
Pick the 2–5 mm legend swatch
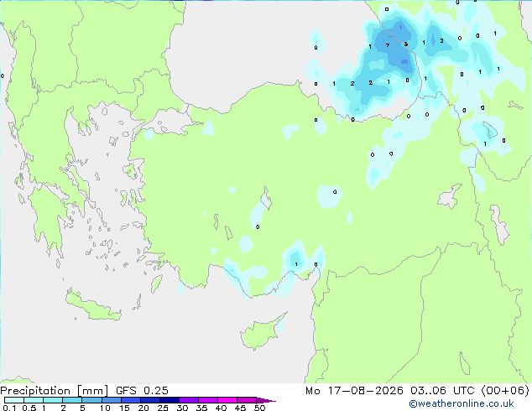coord(72,400)
